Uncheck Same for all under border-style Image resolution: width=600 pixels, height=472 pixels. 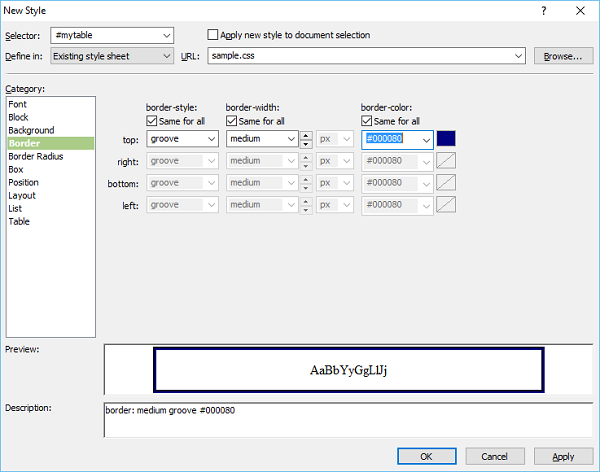(152, 121)
